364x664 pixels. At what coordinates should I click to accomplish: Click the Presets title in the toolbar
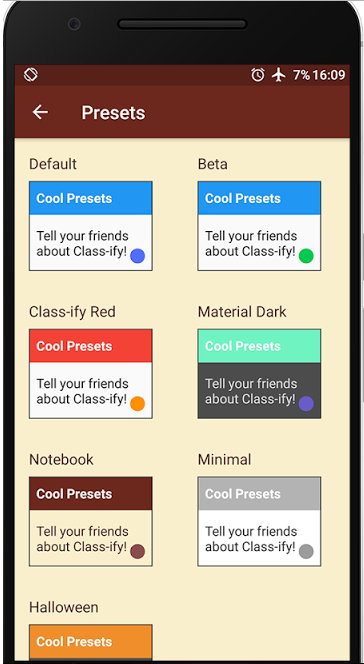(x=113, y=113)
